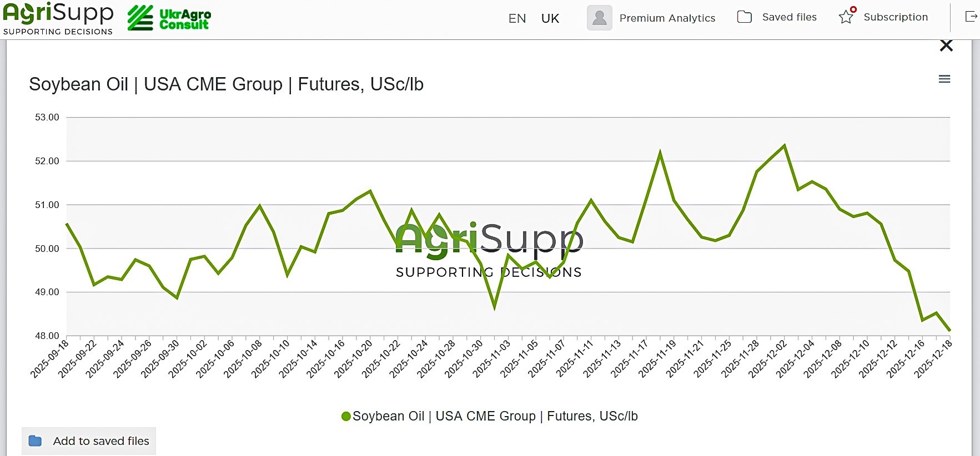The width and height of the screenshot is (980, 456).
Task: Open the chart hamburger context menu
Action: point(944,79)
